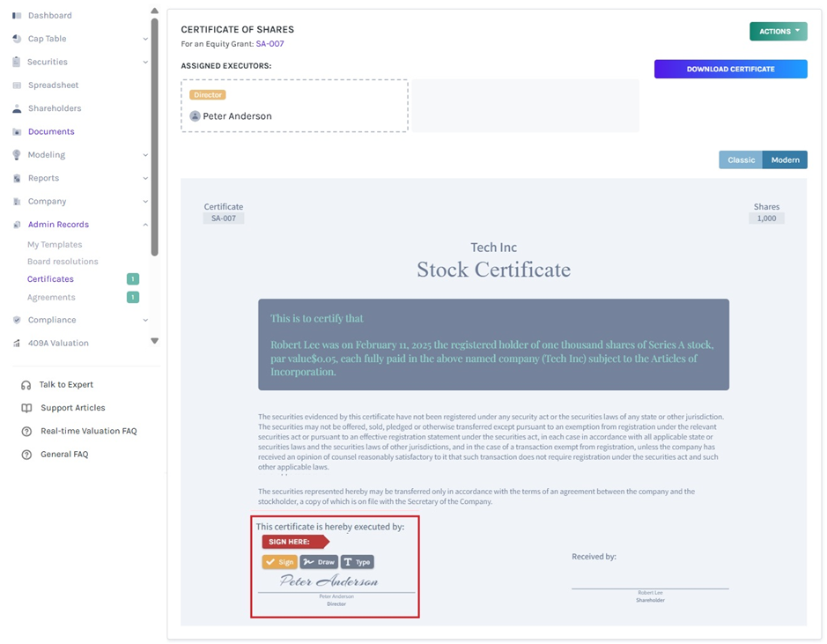Switch certificate style to Classic
The image size is (827, 644).
[741, 159]
